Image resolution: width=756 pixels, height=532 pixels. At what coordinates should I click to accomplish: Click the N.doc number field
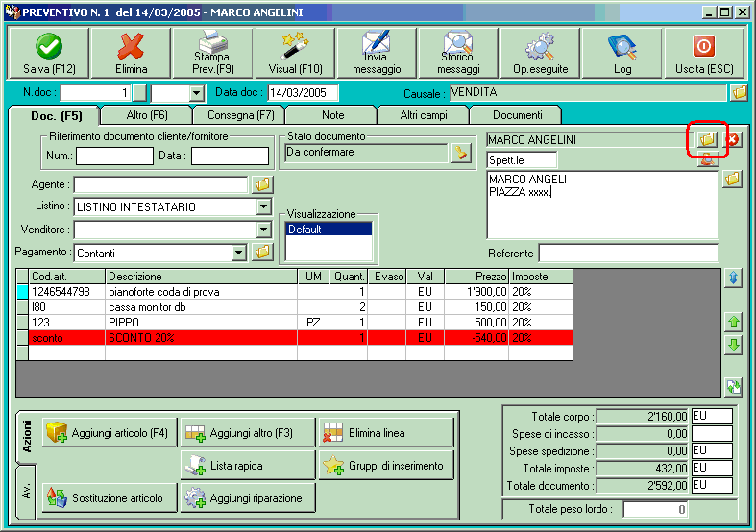tap(95, 92)
